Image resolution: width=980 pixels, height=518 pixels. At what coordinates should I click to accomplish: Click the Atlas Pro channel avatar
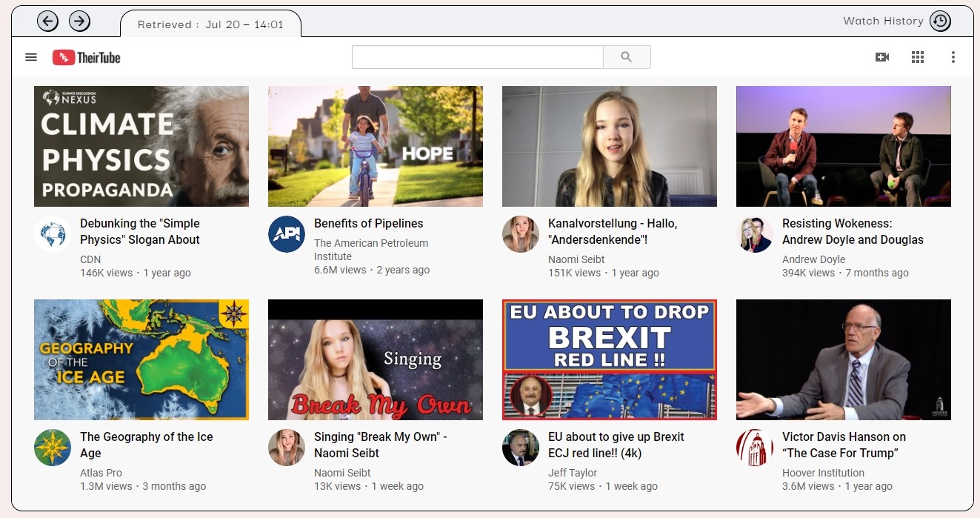tap(53, 448)
